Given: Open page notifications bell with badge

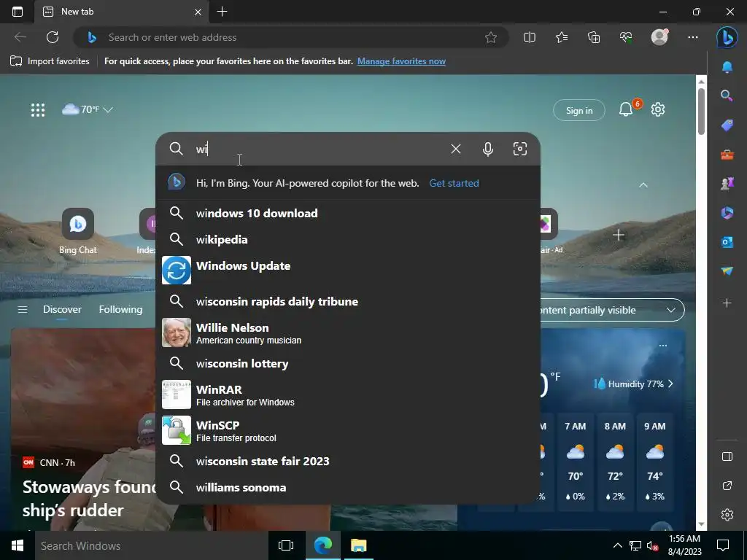Looking at the screenshot, I should coord(626,109).
